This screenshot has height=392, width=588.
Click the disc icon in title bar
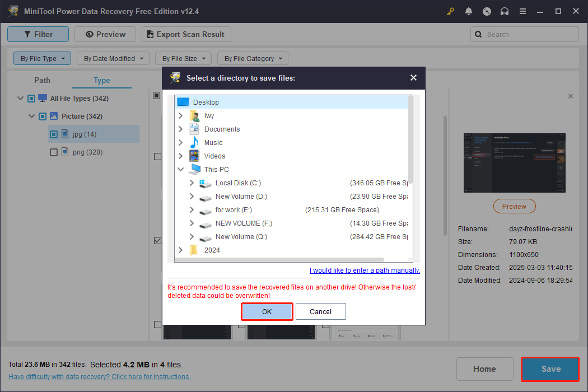point(487,11)
